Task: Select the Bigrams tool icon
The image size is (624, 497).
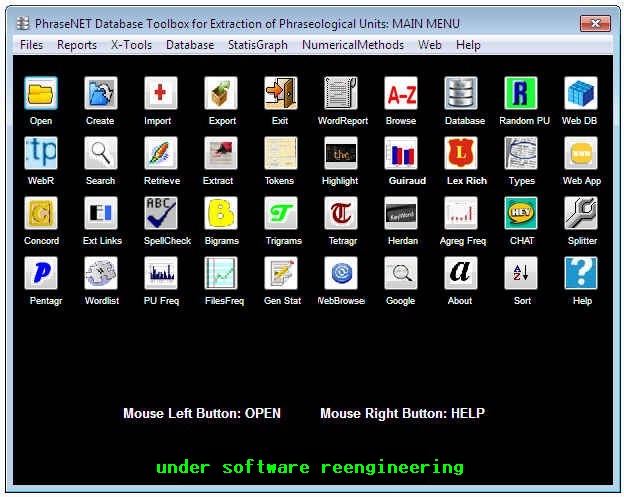Action: pos(221,214)
